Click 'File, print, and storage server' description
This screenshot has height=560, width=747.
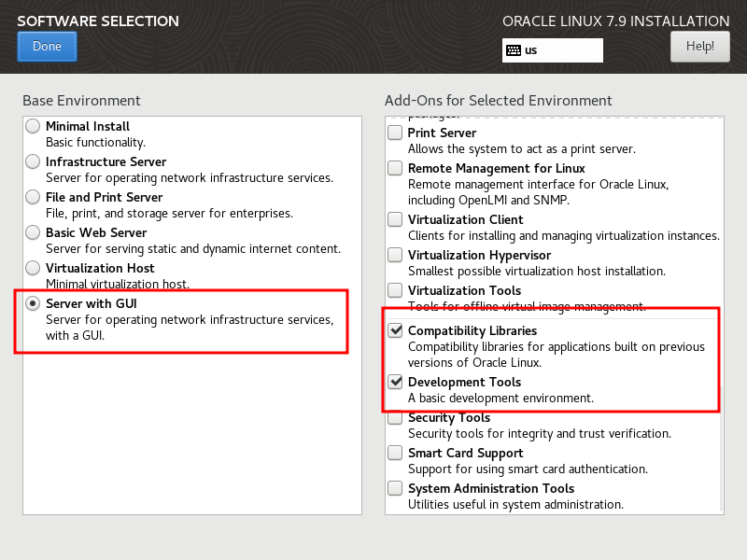click(x=169, y=214)
